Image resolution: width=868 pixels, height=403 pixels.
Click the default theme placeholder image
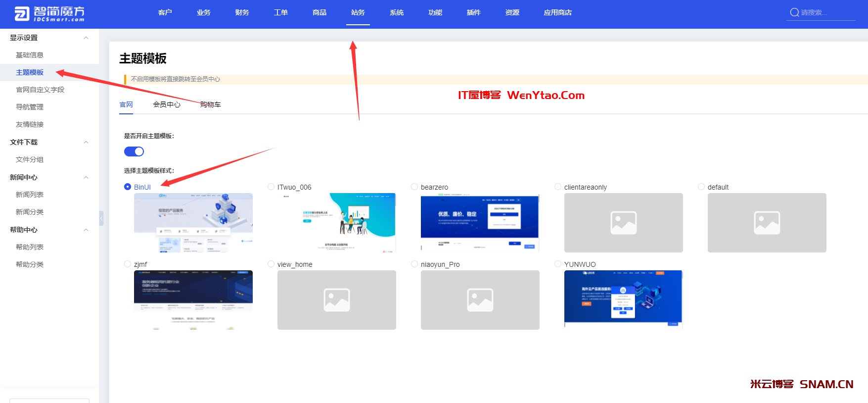click(x=767, y=223)
